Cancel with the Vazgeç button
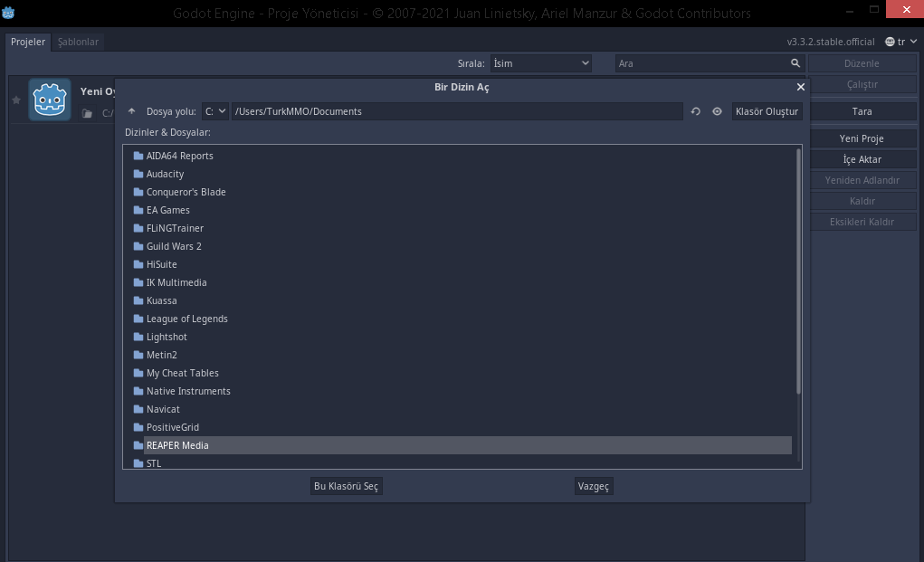924x562 pixels. pos(594,486)
